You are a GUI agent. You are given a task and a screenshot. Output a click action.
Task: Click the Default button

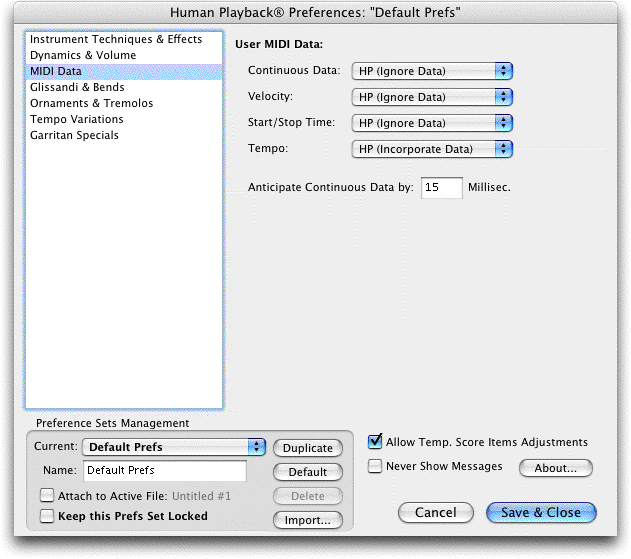pos(308,472)
